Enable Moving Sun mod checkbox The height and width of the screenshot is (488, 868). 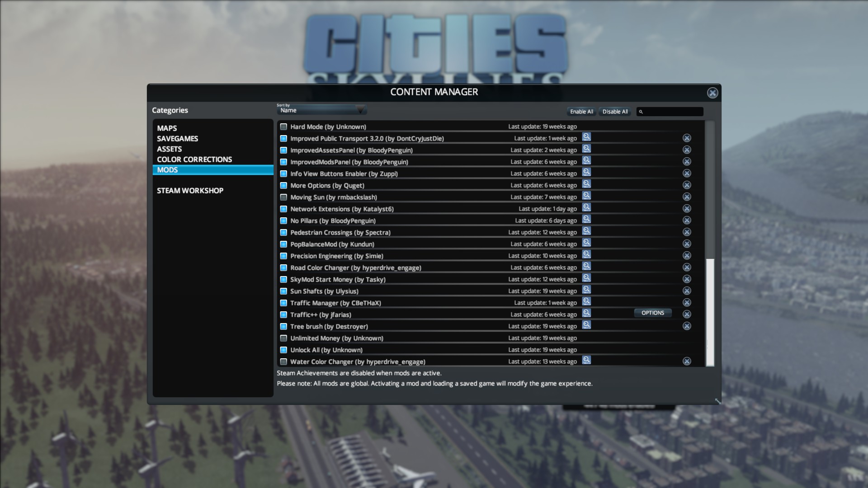tap(283, 197)
